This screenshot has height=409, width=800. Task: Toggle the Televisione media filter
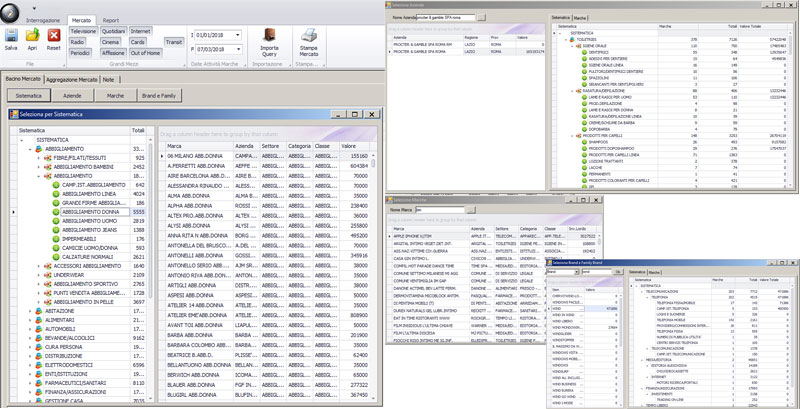[84, 32]
